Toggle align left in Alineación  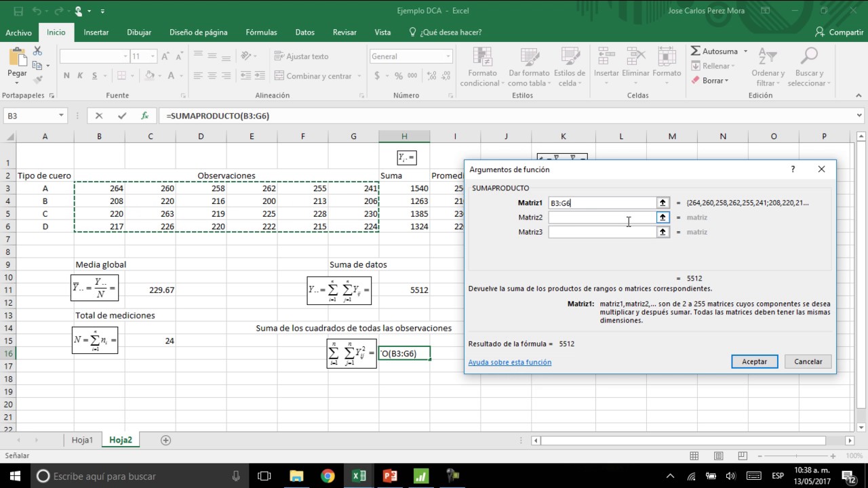(x=199, y=76)
